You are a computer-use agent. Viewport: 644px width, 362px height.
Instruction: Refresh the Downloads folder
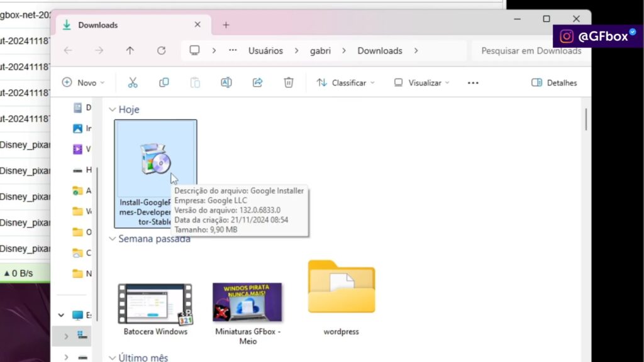pyautogui.click(x=162, y=50)
